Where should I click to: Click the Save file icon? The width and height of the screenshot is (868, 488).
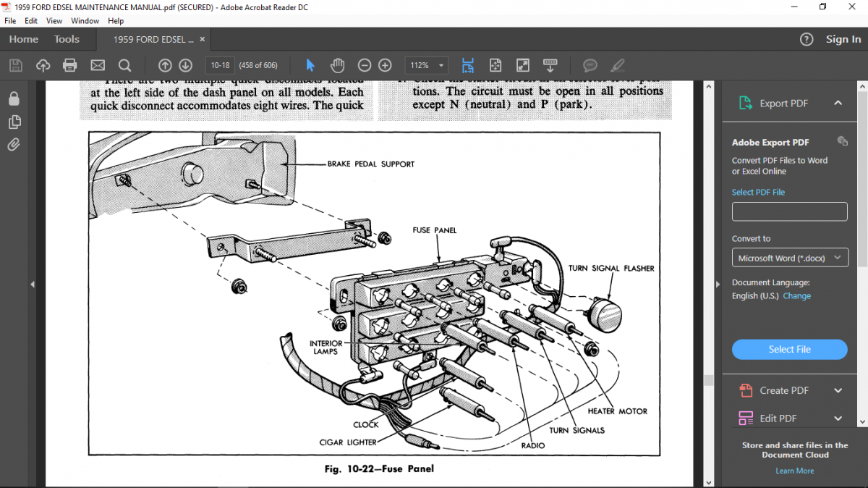[x=16, y=65]
